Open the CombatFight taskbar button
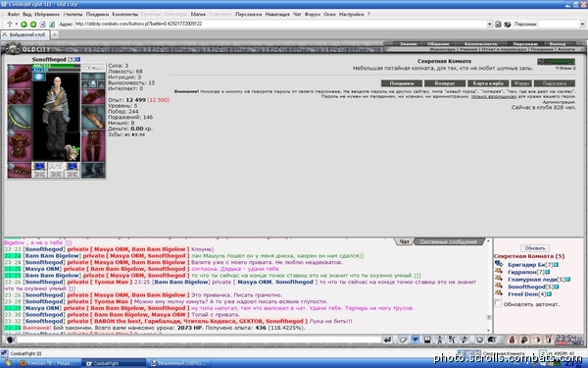Viewport: 588px width, 368px height. [x=114, y=363]
